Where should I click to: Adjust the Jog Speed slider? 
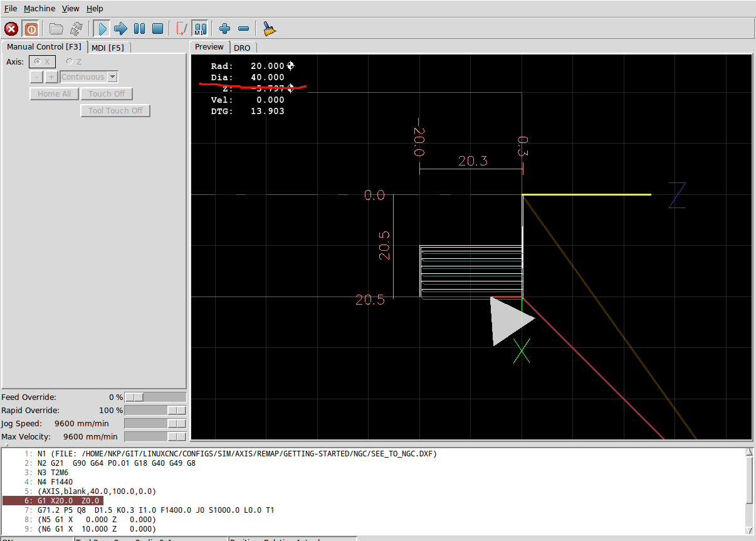(155, 424)
